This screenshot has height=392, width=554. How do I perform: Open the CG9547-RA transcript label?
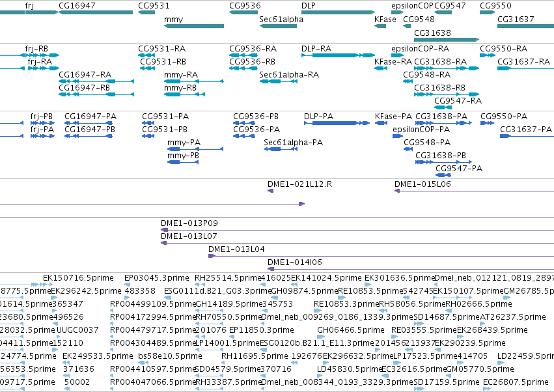coord(458,101)
